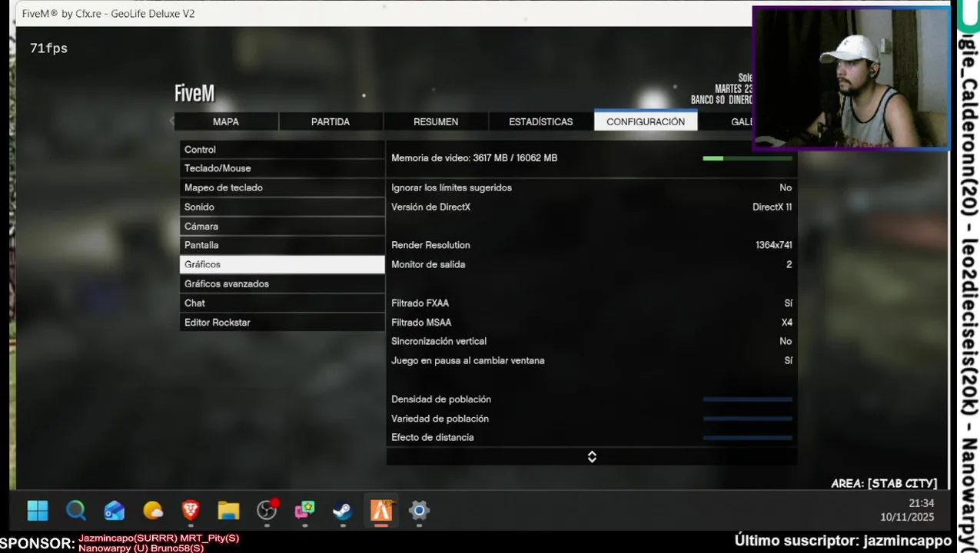The height and width of the screenshot is (553, 980).
Task: Click the left arrow before MAPA tab
Action: (x=171, y=121)
